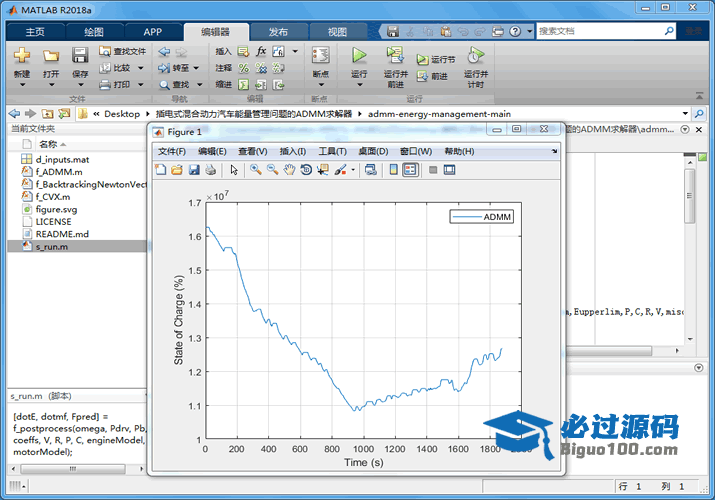
Task: Click the Run and Advance (运行并前进) icon
Action: (x=395, y=56)
